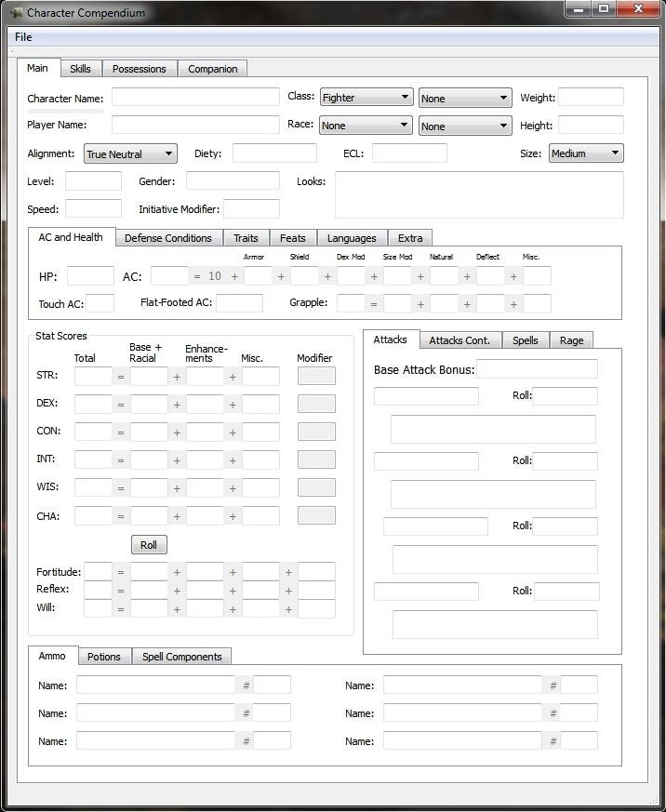Click the Armor bonus field
Image resolution: width=666 pixels, height=812 pixels.
(x=259, y=276)
